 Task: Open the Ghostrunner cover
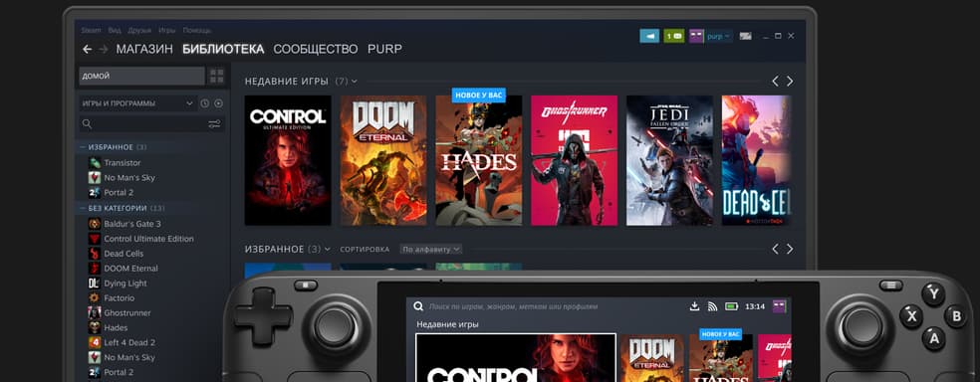(x=574, y=160)
